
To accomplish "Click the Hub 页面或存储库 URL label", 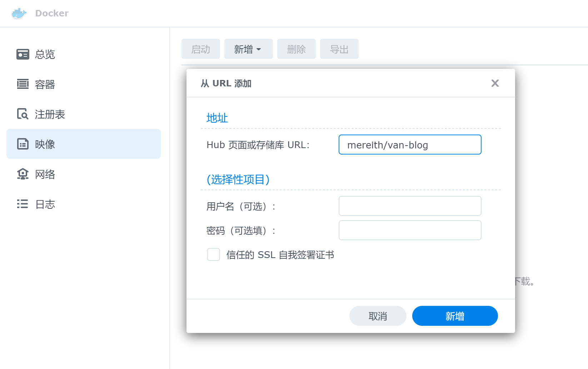I will [258, 145].
